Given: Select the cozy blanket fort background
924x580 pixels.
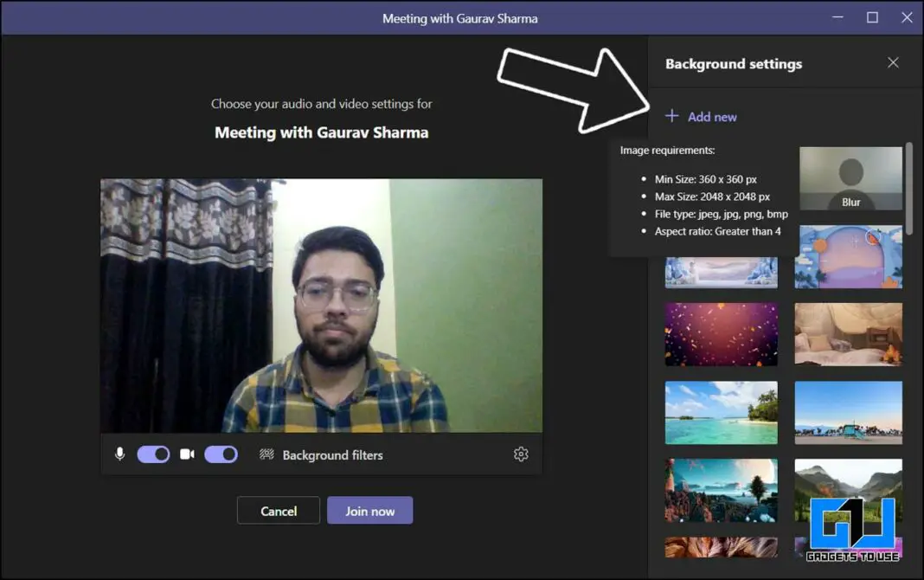Looking at the screenshot, I should click(849, 334).
